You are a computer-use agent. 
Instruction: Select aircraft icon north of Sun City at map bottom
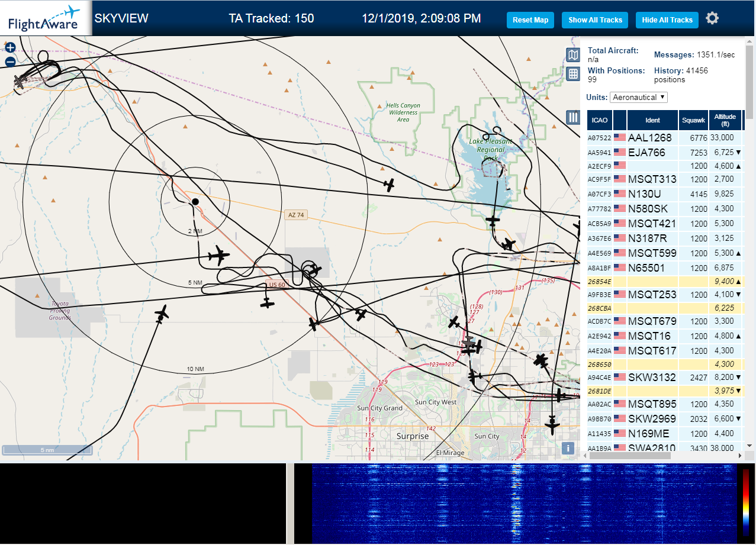tap(552, 424)
